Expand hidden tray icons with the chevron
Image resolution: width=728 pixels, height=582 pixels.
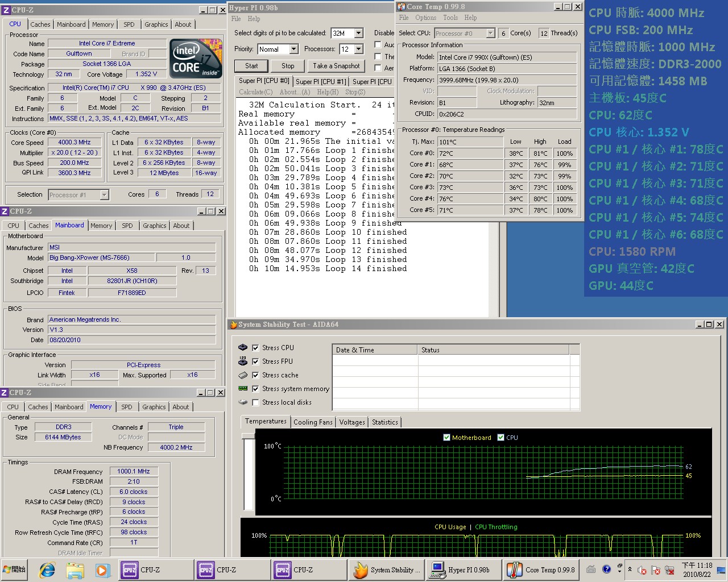[630, 569]
